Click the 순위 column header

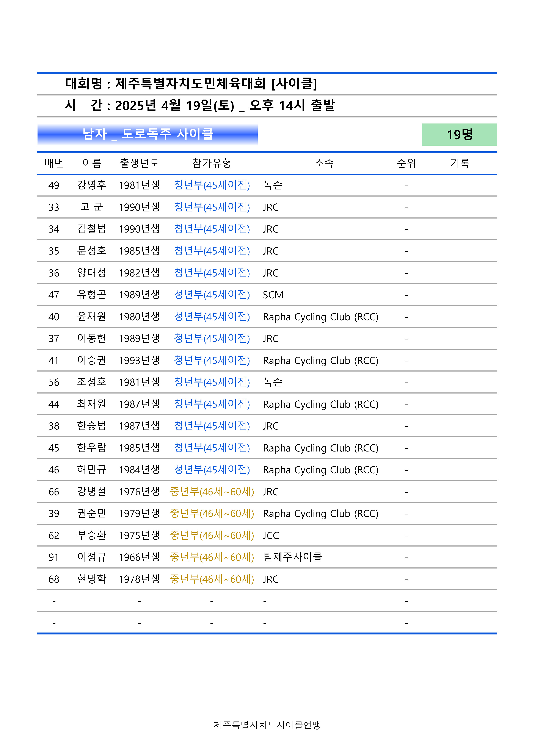[406, 163]
